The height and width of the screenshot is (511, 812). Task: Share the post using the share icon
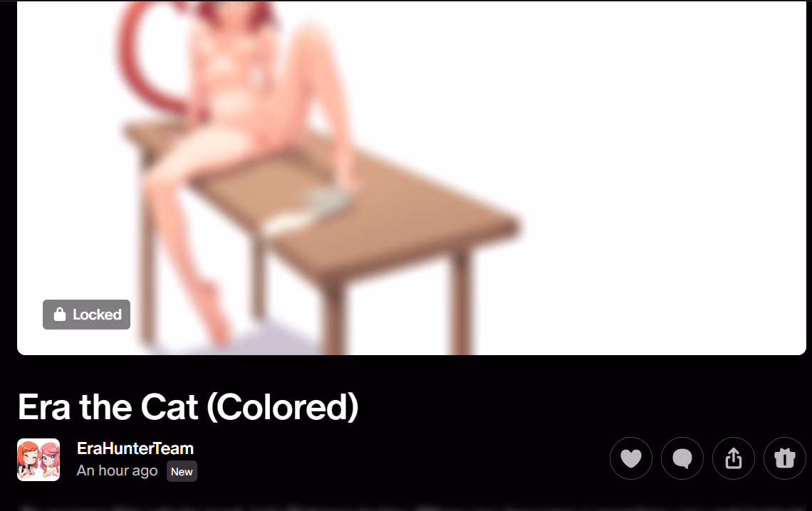pos(733,458)
